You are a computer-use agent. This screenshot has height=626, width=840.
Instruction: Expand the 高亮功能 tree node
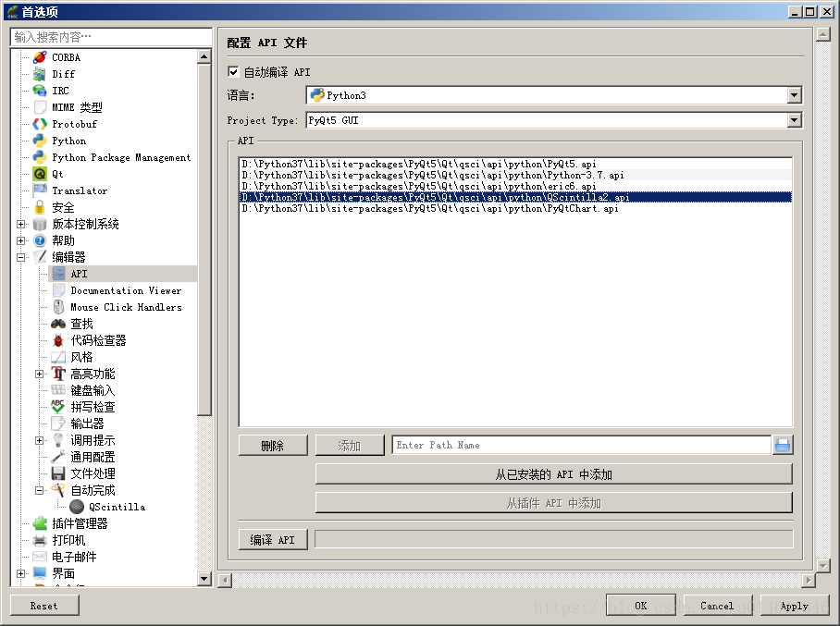point(39,374)
